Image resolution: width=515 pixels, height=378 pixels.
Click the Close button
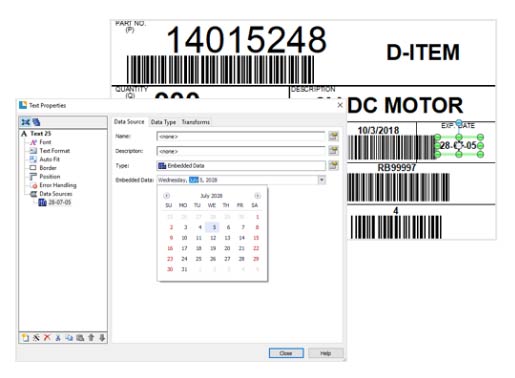tap(286, 353)
